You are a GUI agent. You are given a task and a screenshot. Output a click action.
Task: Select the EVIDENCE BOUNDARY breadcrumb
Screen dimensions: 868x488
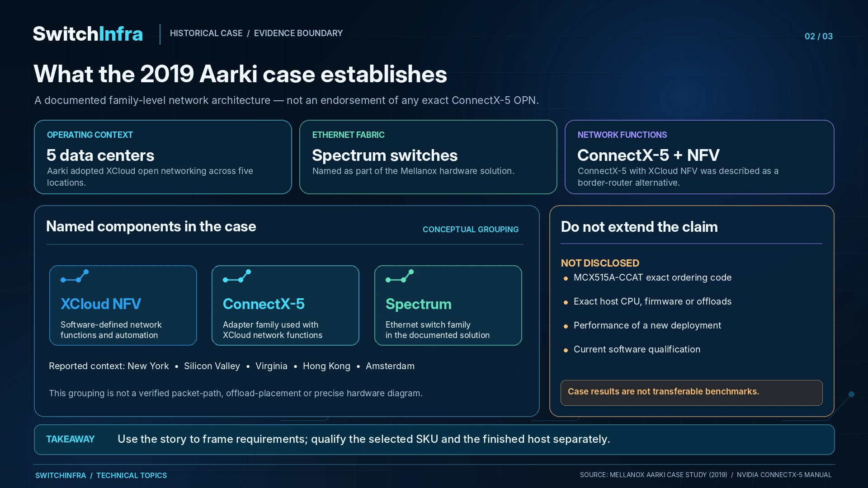click(x=298, y=33)
